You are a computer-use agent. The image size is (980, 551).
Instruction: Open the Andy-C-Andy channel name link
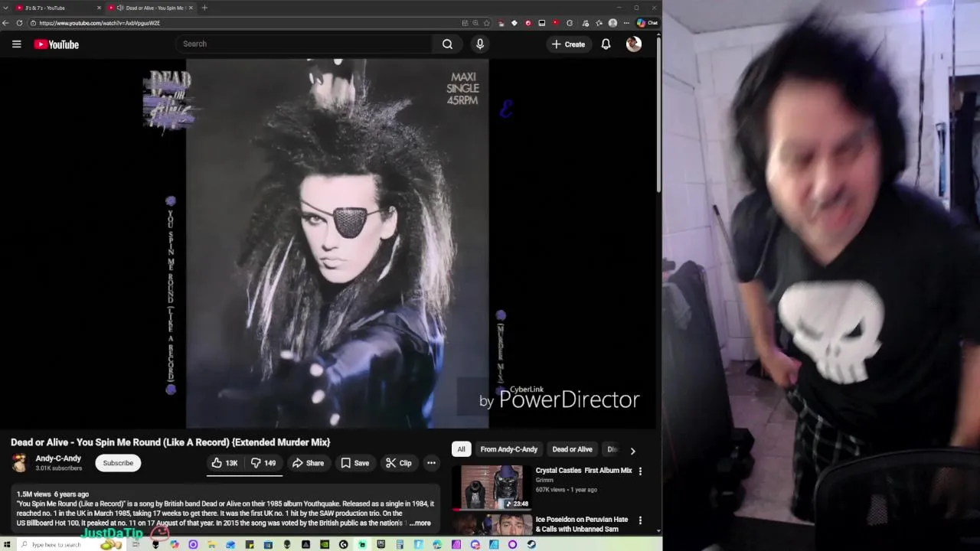[x=58, y=458]
